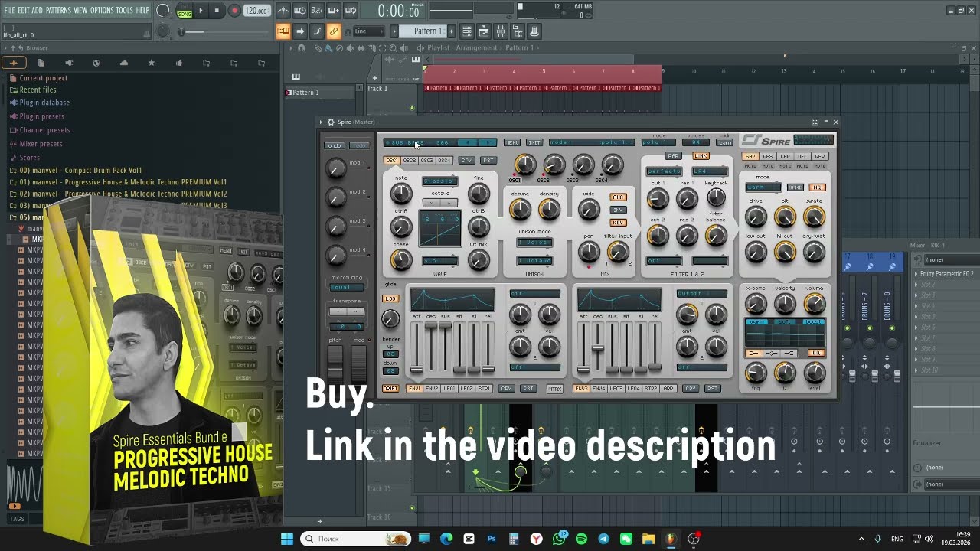Click the metronome icon in the toolbar

pyautogui.click(x=283, y=11)
